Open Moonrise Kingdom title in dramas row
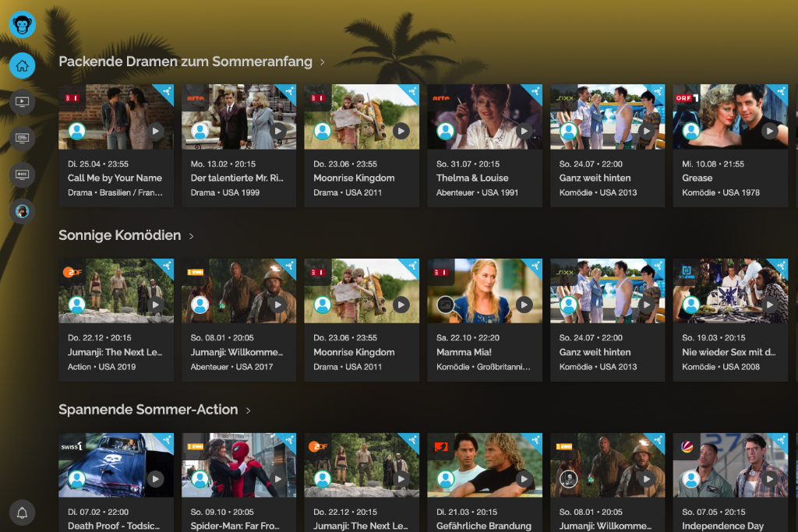 (x=355, y=178)
